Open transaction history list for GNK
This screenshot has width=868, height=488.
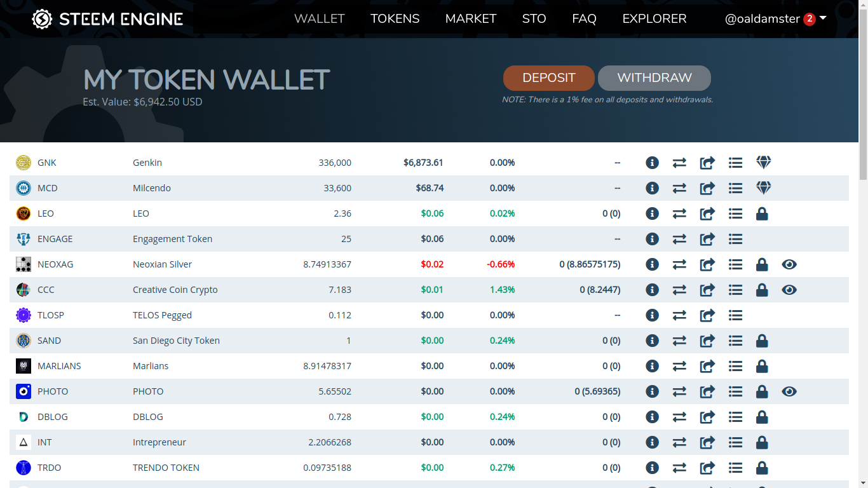click(x=735, y=163)
